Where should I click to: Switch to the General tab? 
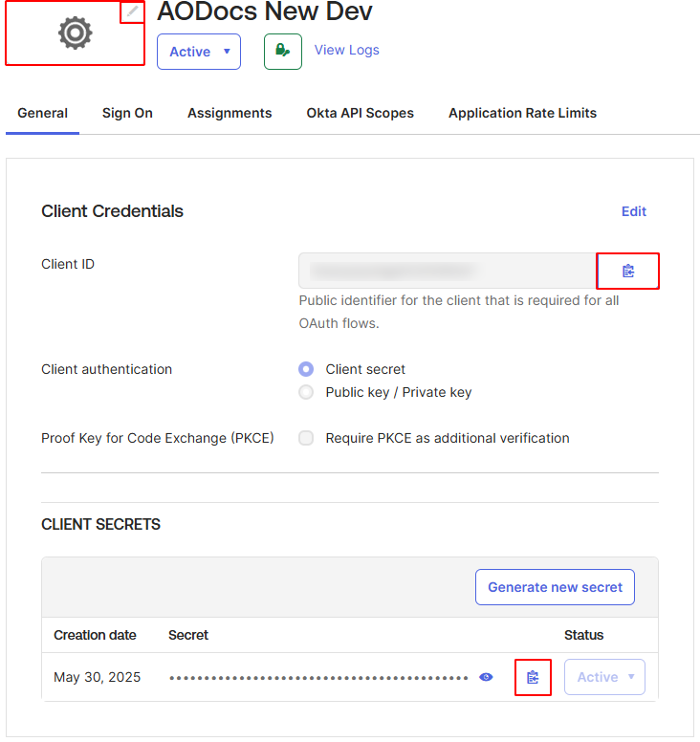tap(43, 113)
